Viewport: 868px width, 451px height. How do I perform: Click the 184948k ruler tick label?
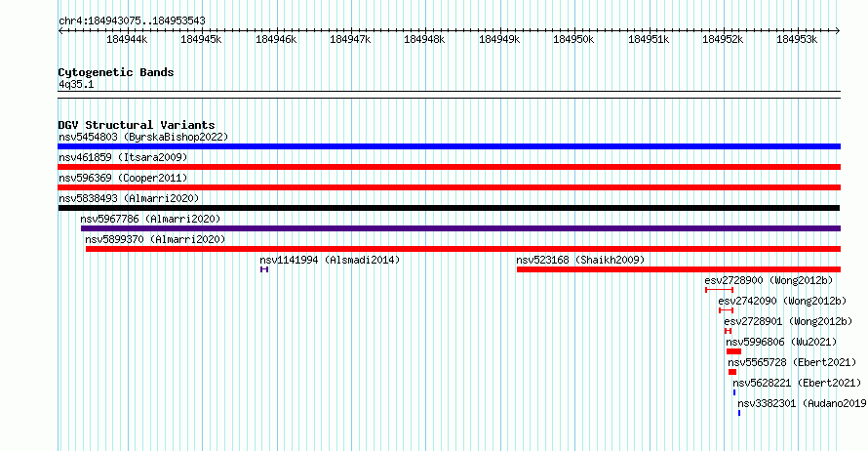point(424,39)
